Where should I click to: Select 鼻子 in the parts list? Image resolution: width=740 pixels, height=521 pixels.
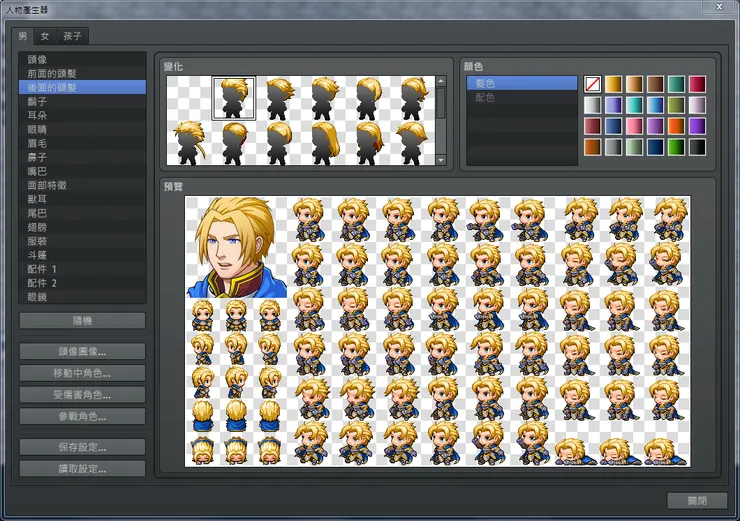click(x=82, y=157)
